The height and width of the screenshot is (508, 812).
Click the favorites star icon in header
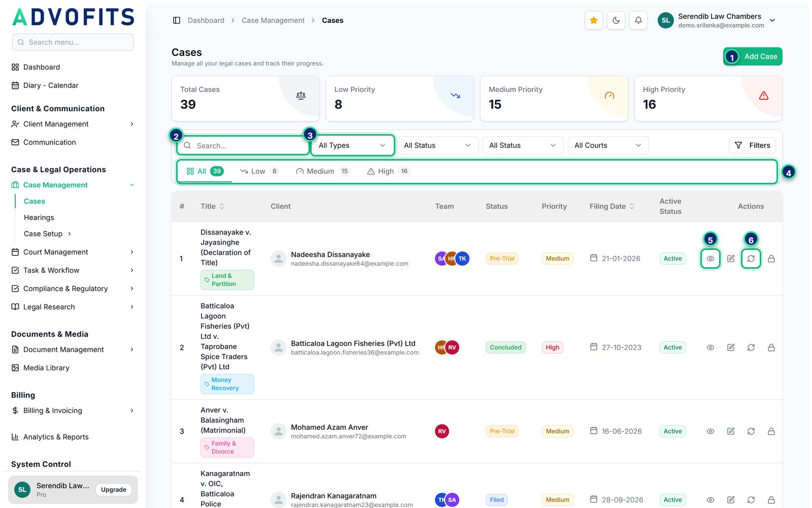point(593,20)
